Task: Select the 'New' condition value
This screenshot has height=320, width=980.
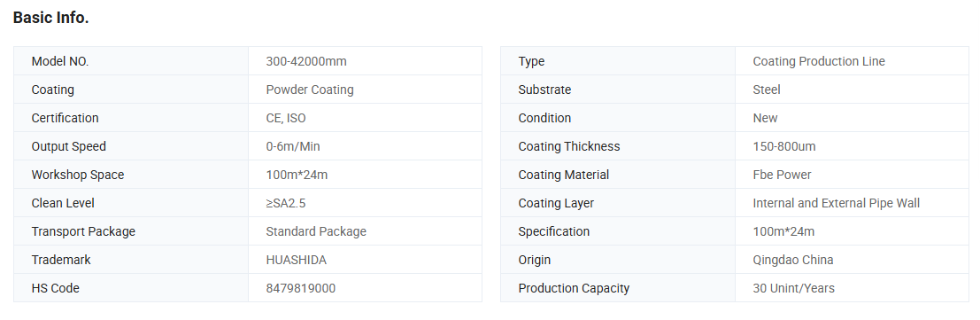Action: (766, 118)
